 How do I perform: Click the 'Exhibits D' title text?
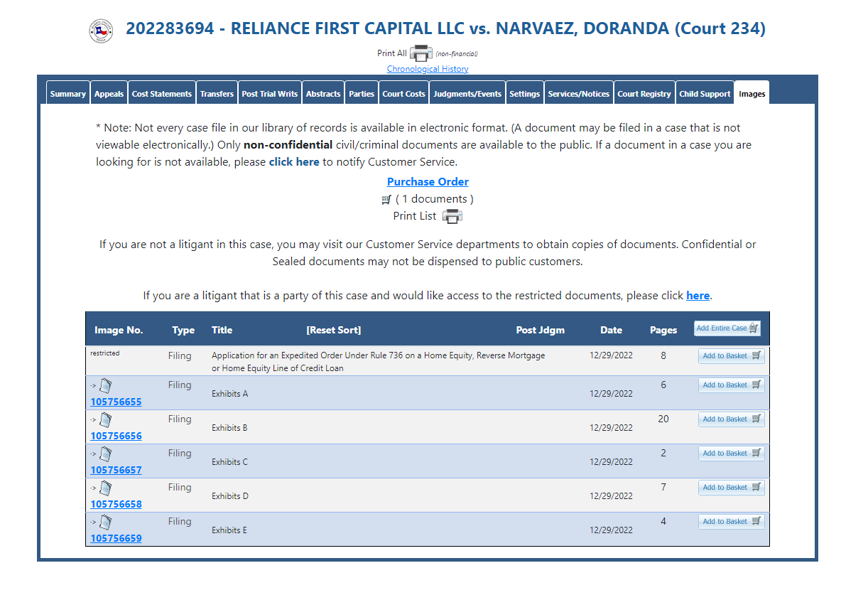[230, 496]
